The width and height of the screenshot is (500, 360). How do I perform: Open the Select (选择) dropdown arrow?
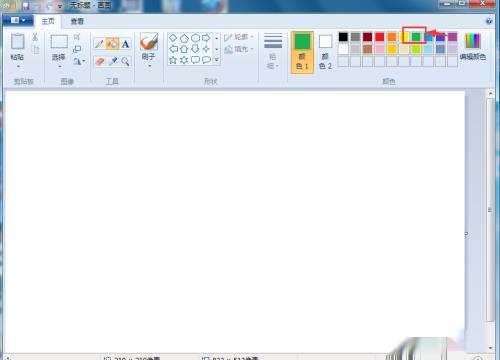tap(60, 66)
